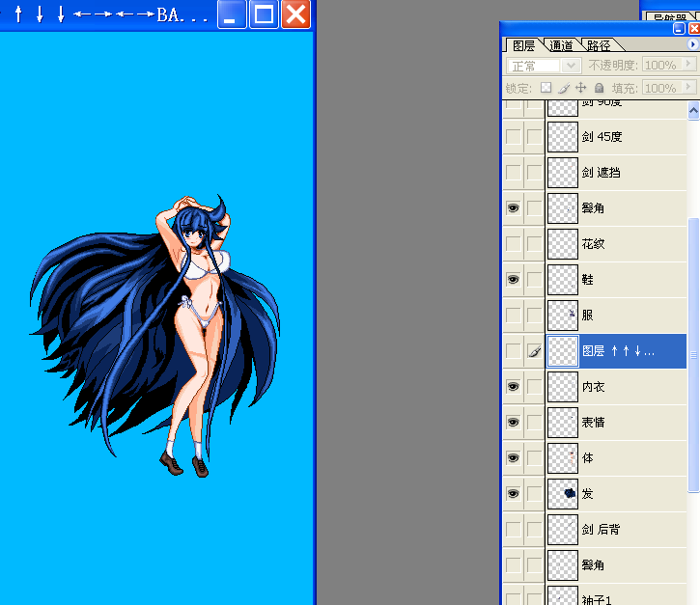
Task: Toggle link box of 鞋 layer
Action: coord(535,280)
